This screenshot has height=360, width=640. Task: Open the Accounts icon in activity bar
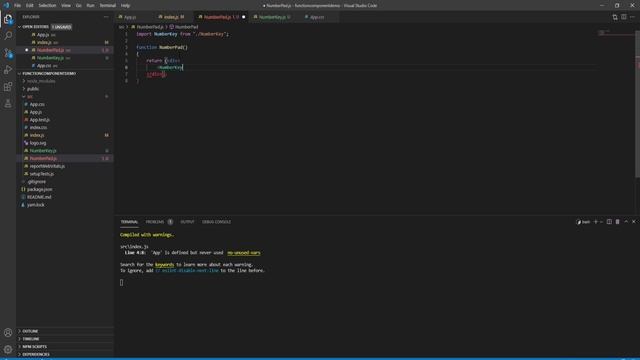coord(8,333)
